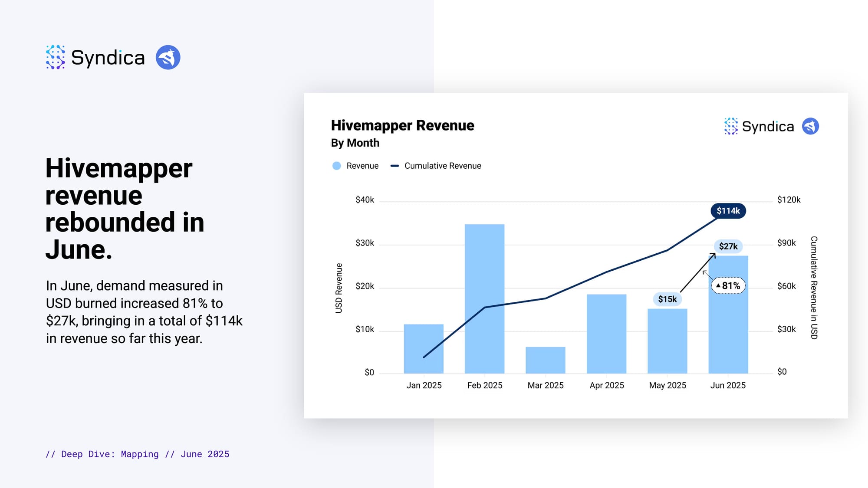Click the $114k cumulative revenue label
Viewport: 868px width, 488px height.
(x=728, y=211)
